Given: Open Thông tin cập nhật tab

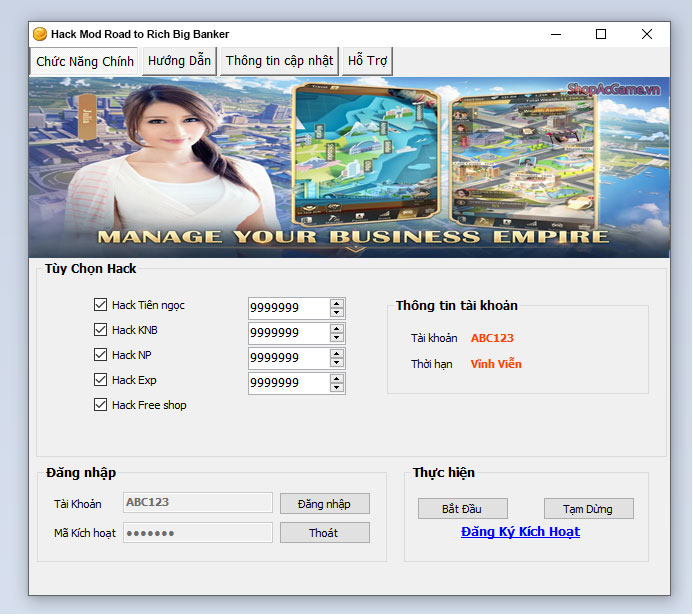Looking at the screenshot, I should click(279, 61).
